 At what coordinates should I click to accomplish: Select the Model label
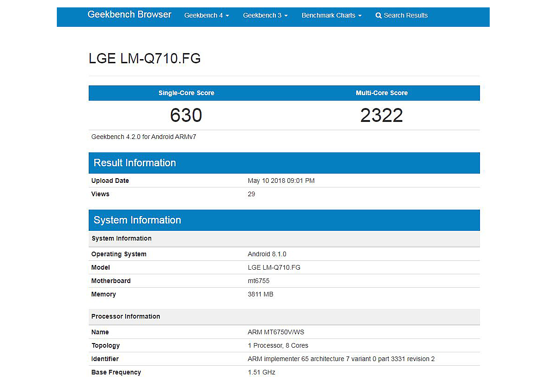(100, 267)
